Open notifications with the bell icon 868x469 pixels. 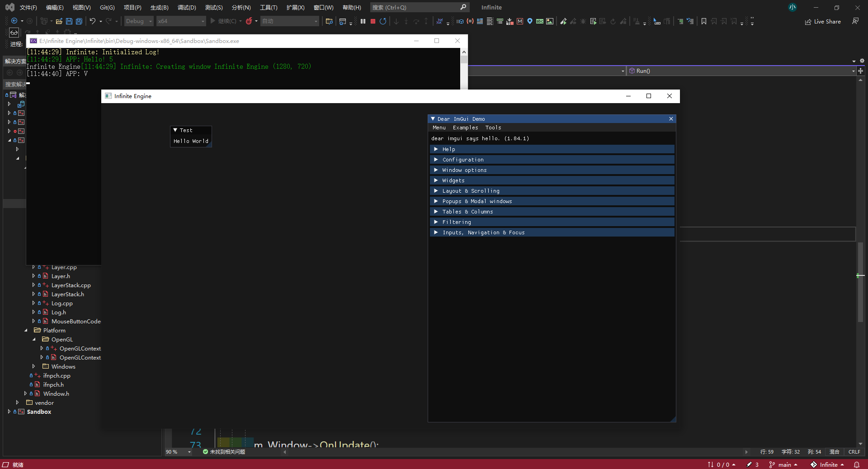857,464
